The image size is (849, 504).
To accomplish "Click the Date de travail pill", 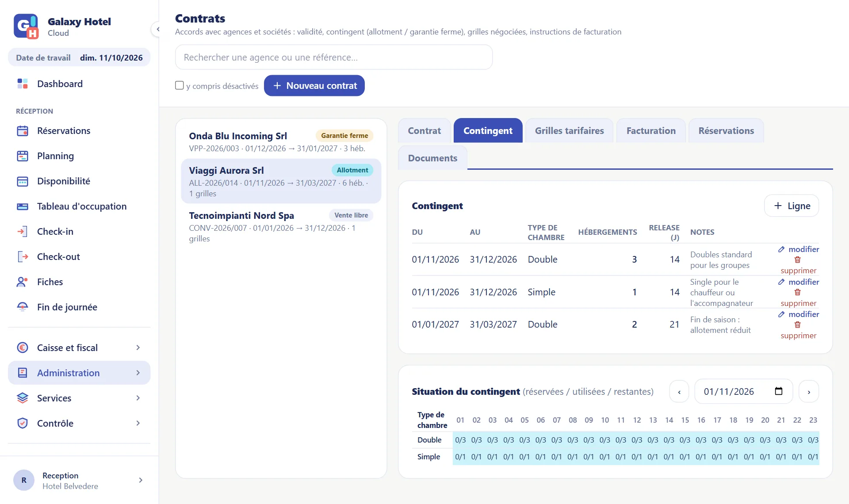I will point(79,58).
